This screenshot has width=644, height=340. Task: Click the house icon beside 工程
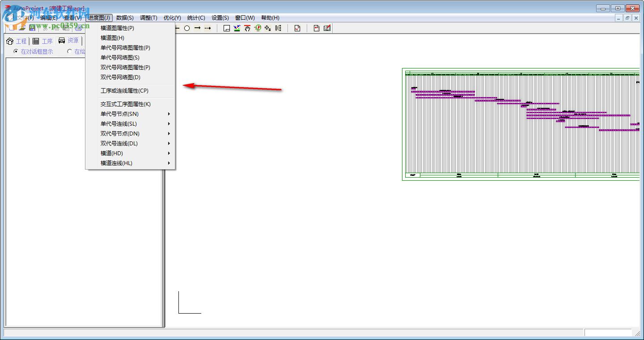point(10,41)
